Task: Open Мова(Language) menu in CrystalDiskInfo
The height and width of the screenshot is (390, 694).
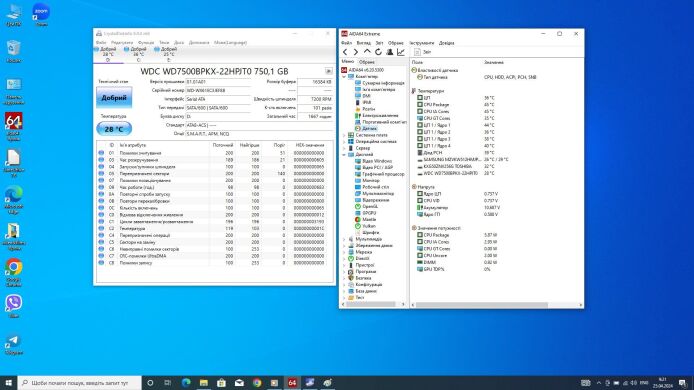Action: coord(231,42)
